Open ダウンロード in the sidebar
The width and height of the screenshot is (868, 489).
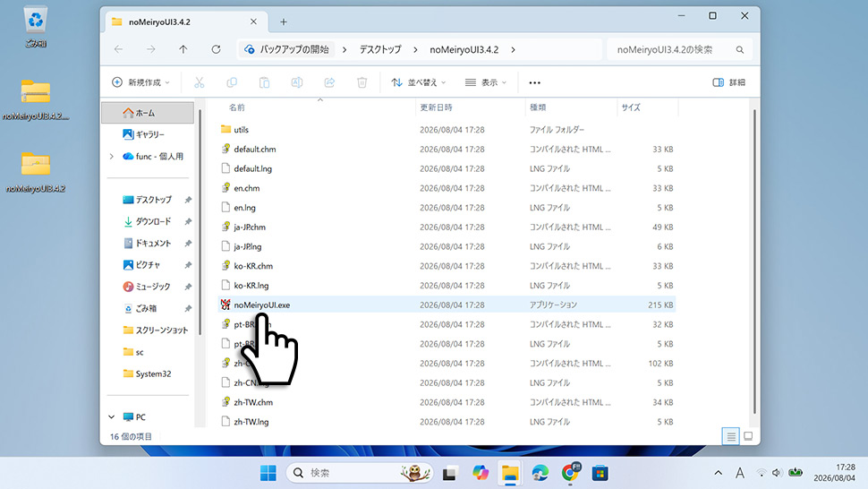(148, 221)
